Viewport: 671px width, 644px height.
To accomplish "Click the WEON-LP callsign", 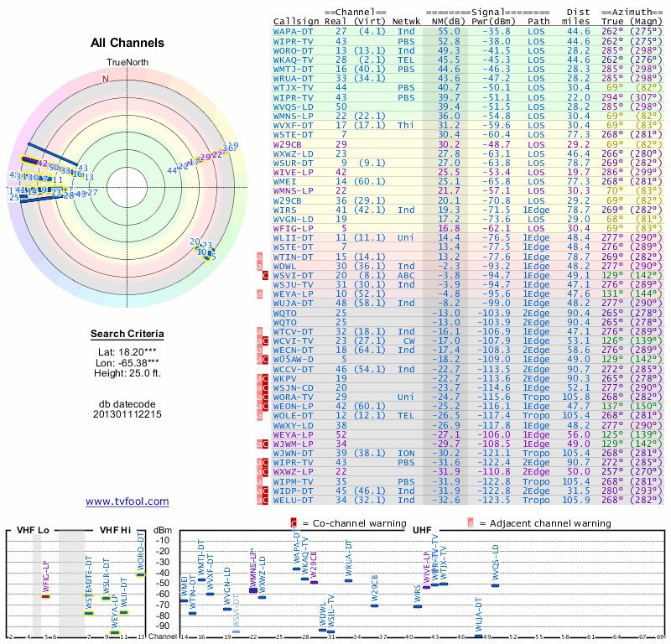I will coord(293,406).
